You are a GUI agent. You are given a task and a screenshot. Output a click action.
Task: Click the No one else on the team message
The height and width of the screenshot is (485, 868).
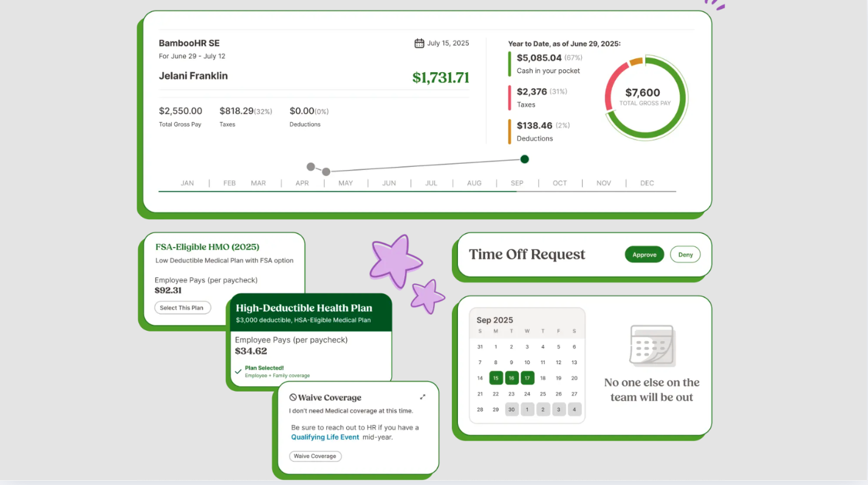tap(652, 390)
